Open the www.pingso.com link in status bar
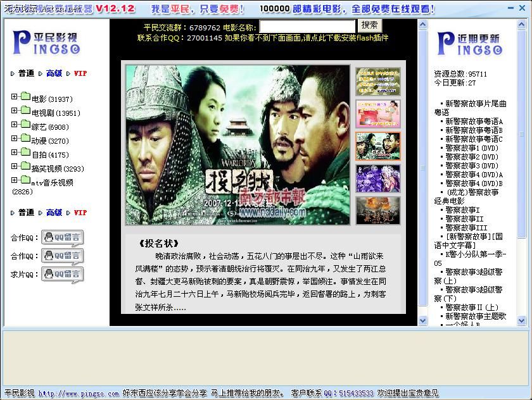 79,394
